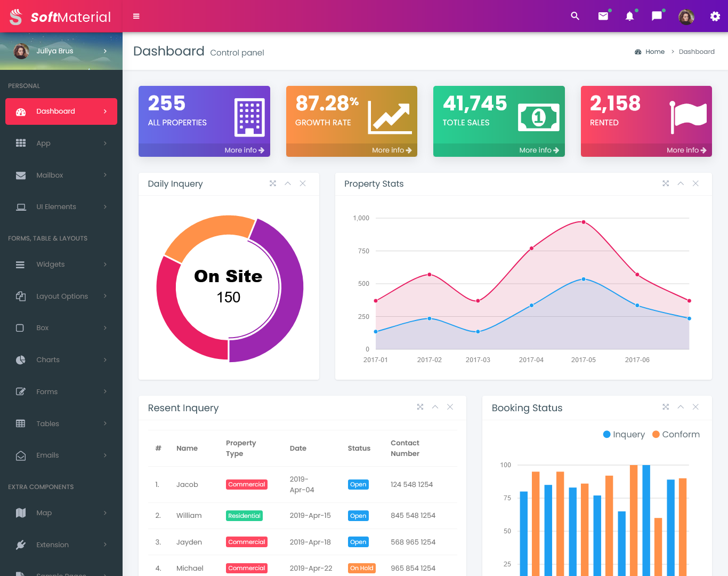Select the Map icon in the sidebar
Viewport: 728px width, 576px height.
20,513
